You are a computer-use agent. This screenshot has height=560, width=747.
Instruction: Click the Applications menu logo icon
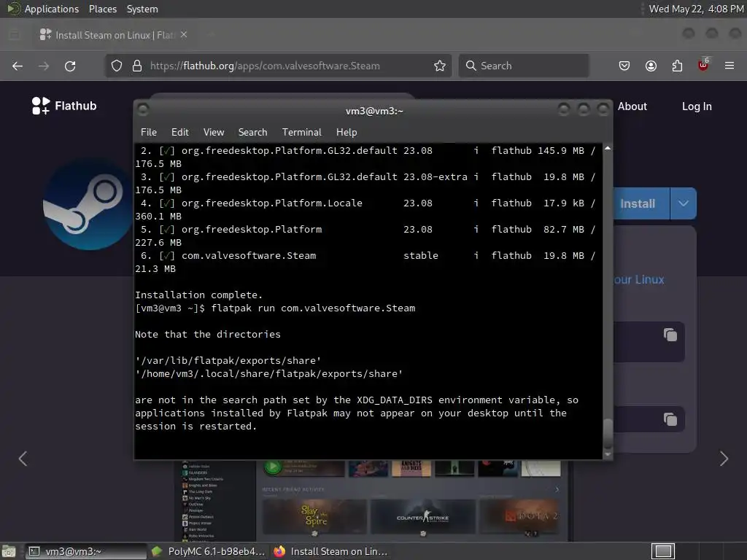(x=13, y=9)
